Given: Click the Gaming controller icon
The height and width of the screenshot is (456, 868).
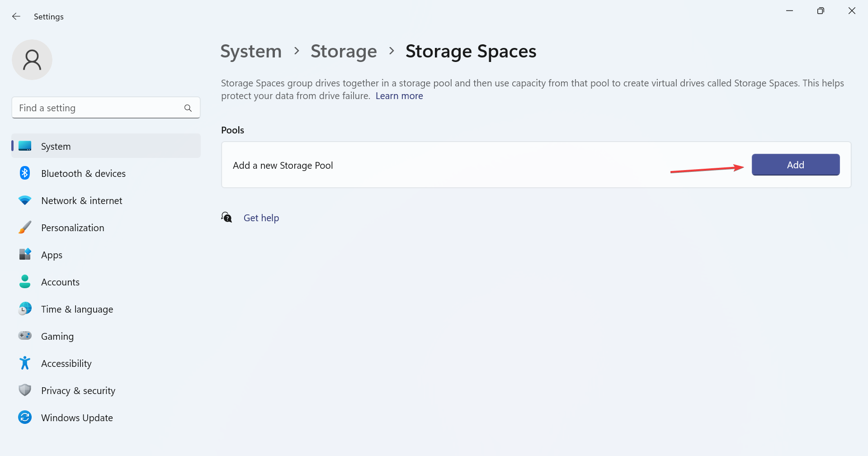Looking at the screenshot, I should (x=25, y=336).
